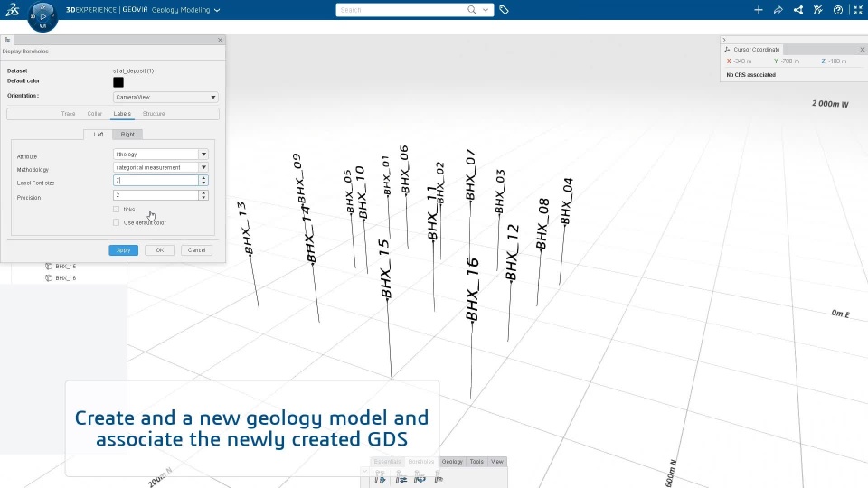The height and width of the screenshot is (488, 868).
Task: Click the fourth borehole display tool icon
Action: [439, 477]
